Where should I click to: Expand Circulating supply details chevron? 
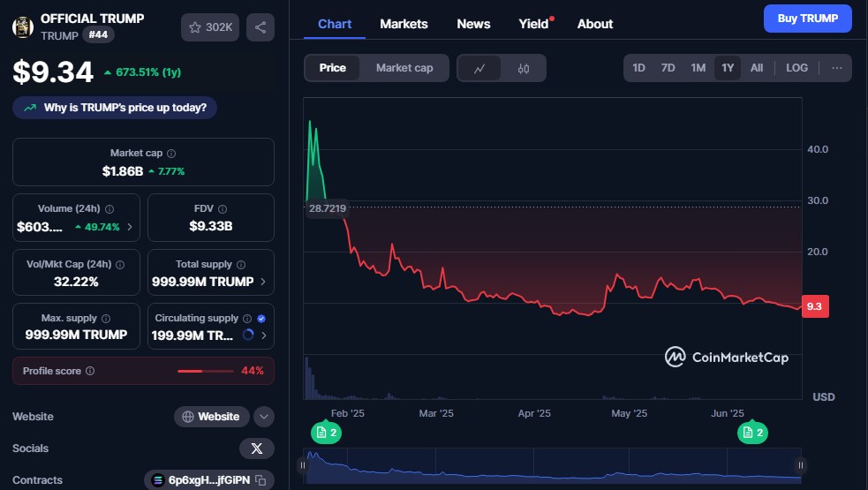263,335
